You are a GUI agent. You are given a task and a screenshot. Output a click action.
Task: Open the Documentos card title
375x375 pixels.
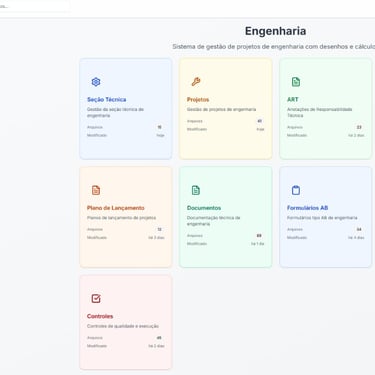click(x=204, y=208)
